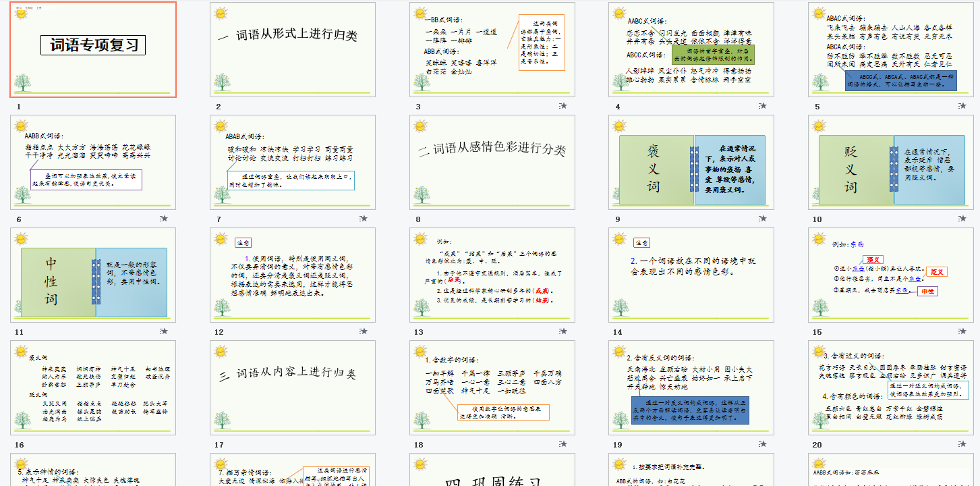Click the animation star icon under slide 6
The width and height of the screenshot is (980, 486).
165,219
